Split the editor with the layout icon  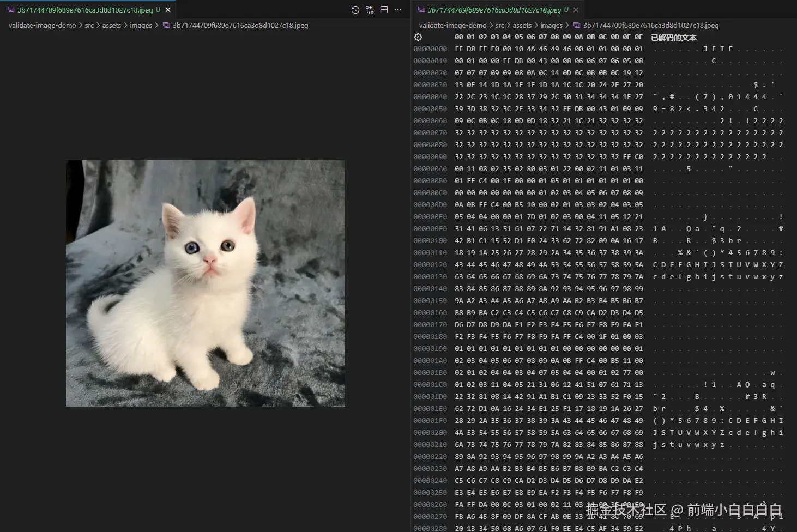384,10
